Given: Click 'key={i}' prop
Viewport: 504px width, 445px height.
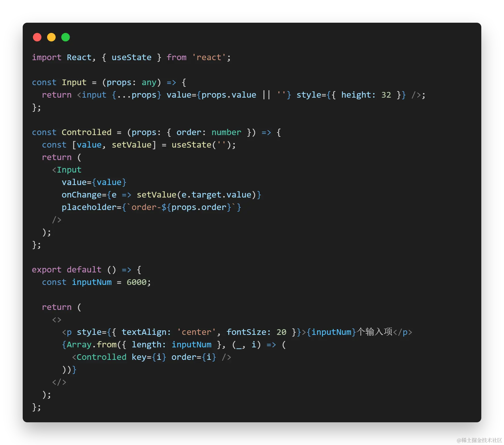Looking at the screenshot, I should coord(149,357).
